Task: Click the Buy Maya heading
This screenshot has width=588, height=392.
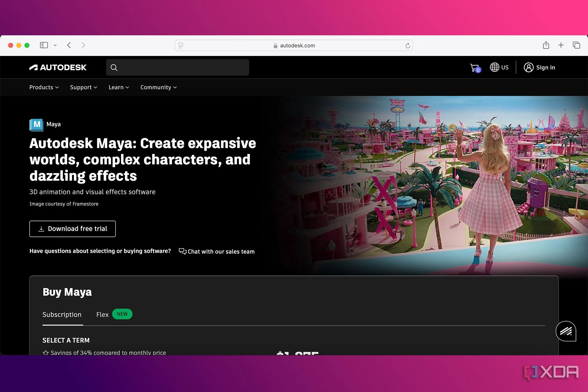Action: (x=67, y=292)
